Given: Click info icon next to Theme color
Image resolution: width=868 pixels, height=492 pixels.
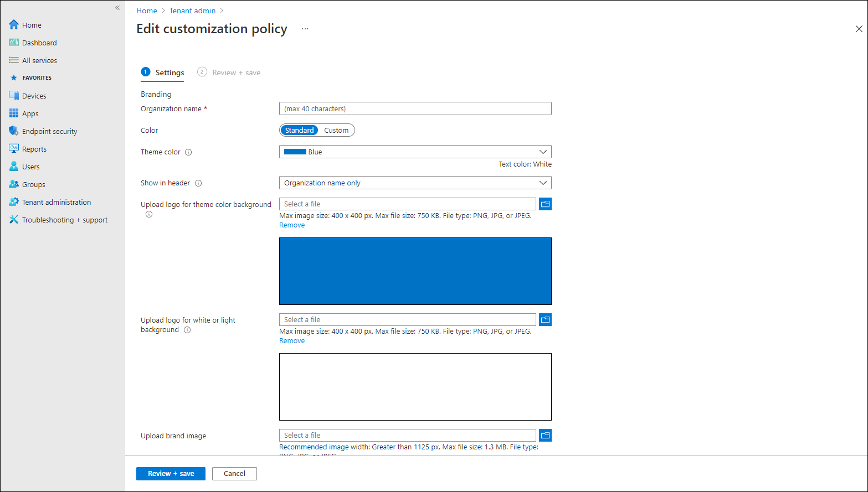Looking at the screenshot, I should pyautogui.click(x=188, y=152).
